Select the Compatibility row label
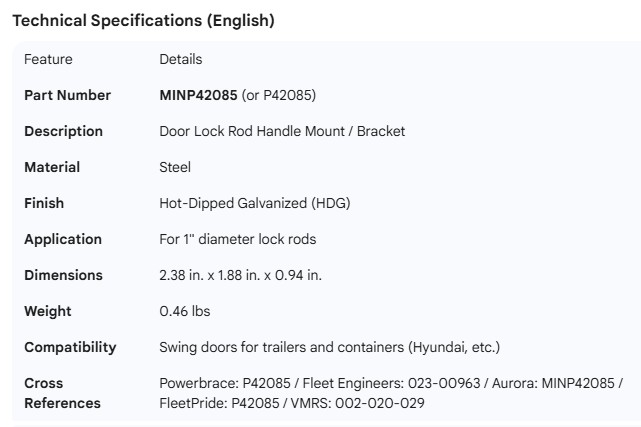Image resolution: width=641 pixels, height=427 pixels. [x=70, y=347]
